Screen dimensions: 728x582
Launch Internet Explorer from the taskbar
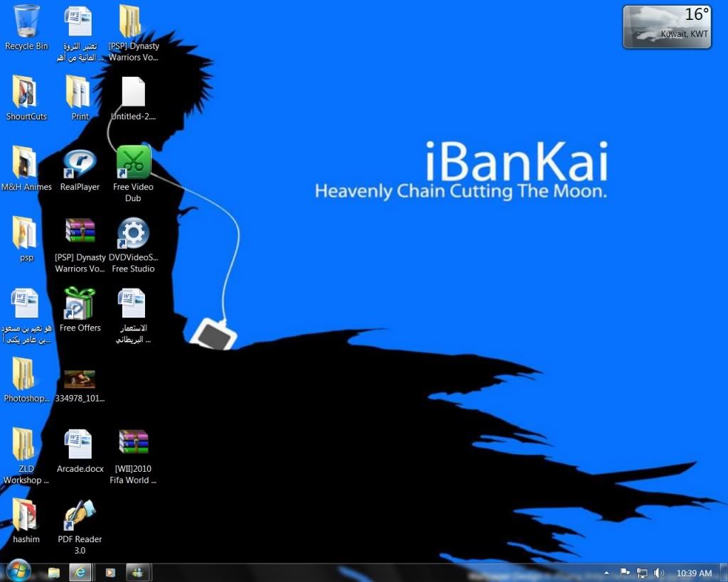click(80, 572)
